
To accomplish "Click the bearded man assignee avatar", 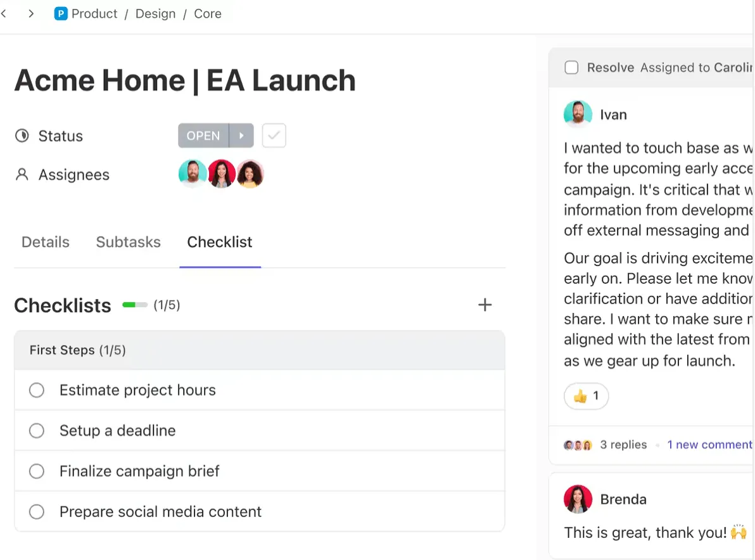I will coord(193,174).
